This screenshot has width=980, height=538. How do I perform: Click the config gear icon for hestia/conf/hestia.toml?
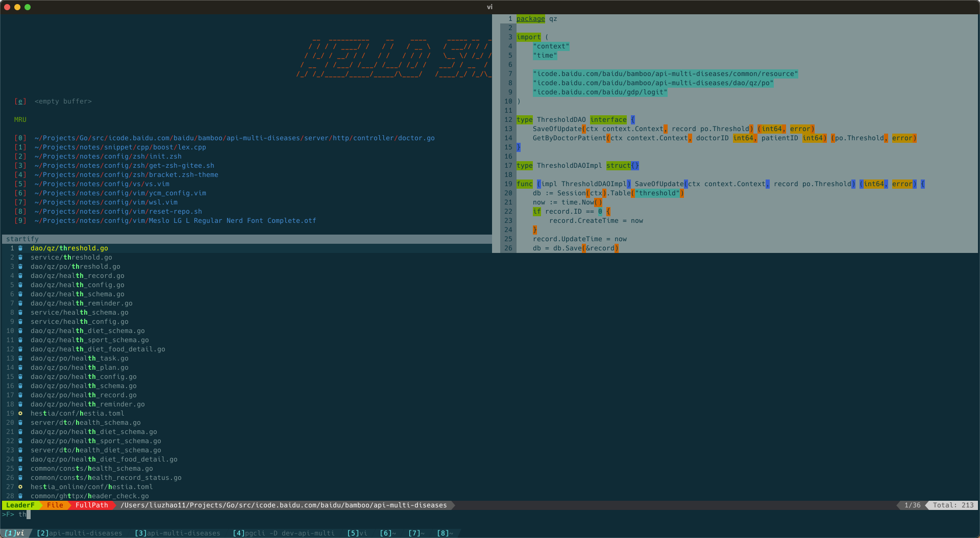click(x=20, y=414)
